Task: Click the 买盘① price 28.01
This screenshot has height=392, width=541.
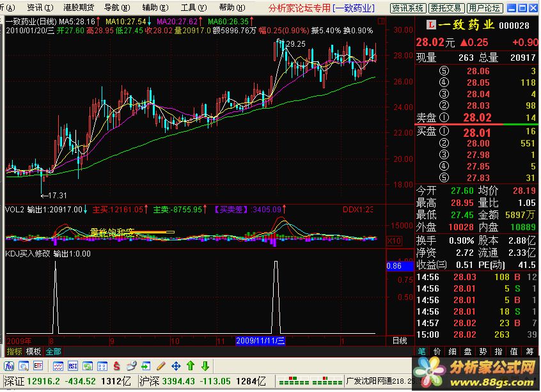Action: 477,133
